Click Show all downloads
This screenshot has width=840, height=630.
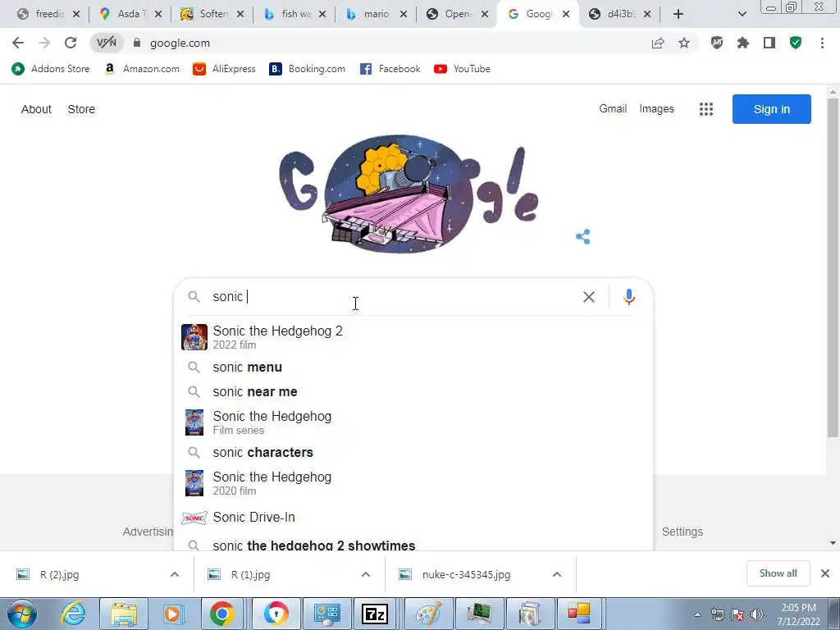(x=778, y=573)
